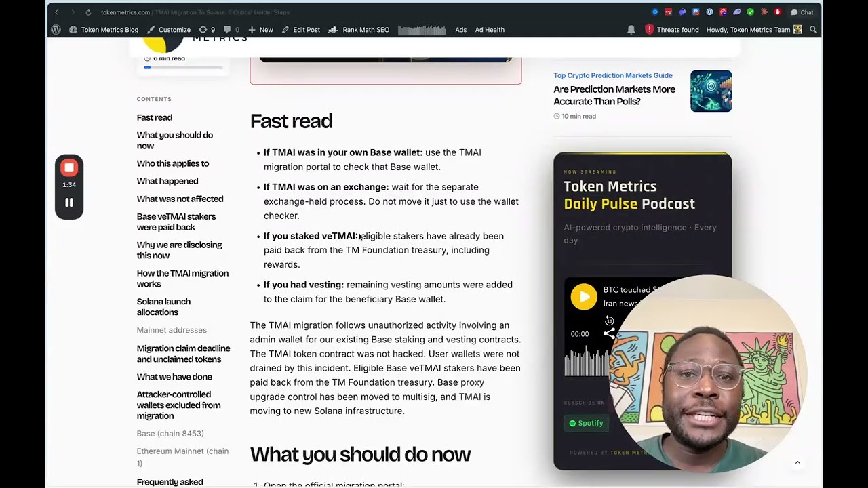868x488 pixels.
Task: Open the New content menu
Action: click(x=260, y=30)
